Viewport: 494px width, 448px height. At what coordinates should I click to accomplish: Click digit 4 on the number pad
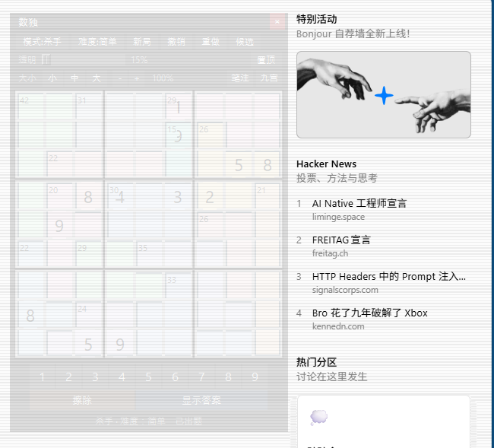point(122,377)
